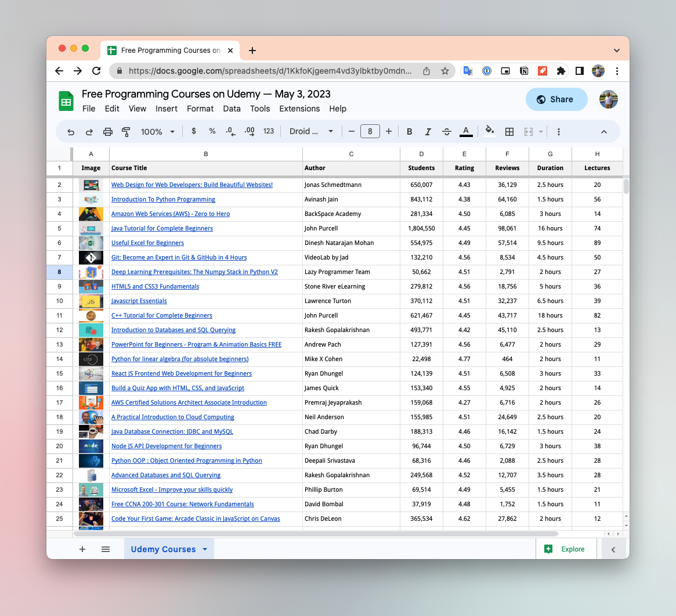676x616 pixels.
Task: Open a new browser tab
Action: point(252,51)
